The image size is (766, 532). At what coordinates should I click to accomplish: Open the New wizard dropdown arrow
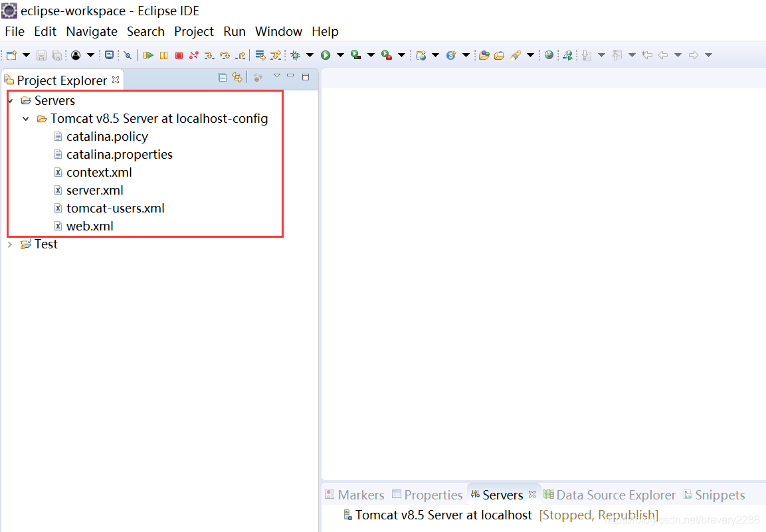coord(27,55)
